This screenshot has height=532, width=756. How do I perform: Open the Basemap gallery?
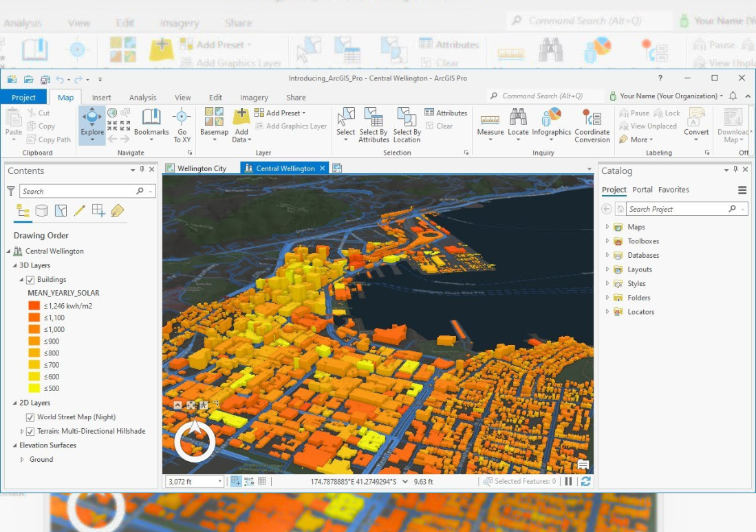tap(214, 125)
